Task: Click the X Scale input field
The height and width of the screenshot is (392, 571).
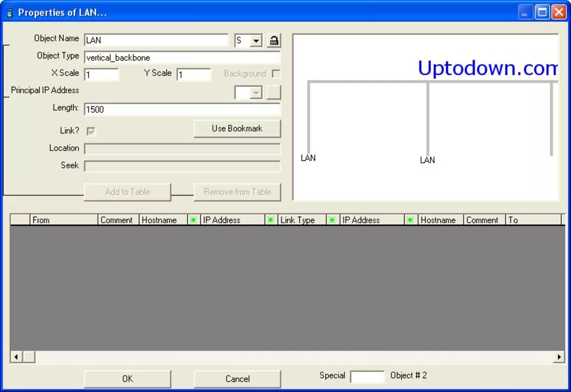Action: point(102,74)
